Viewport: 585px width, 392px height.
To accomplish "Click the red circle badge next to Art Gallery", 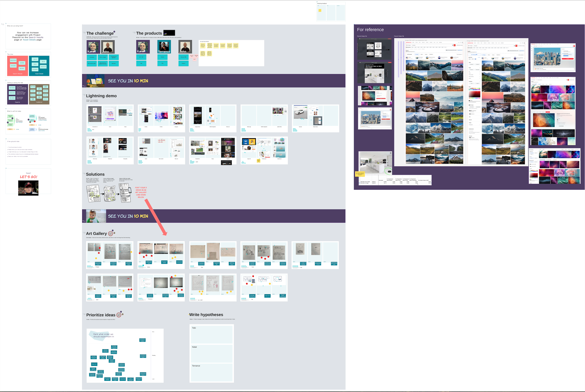I will 110,234.
